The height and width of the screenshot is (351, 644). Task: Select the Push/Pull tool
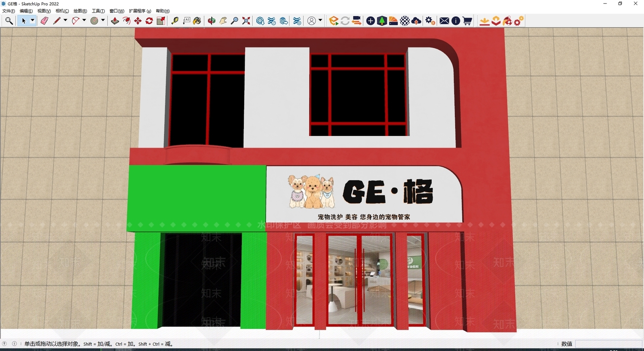point(115,21)
